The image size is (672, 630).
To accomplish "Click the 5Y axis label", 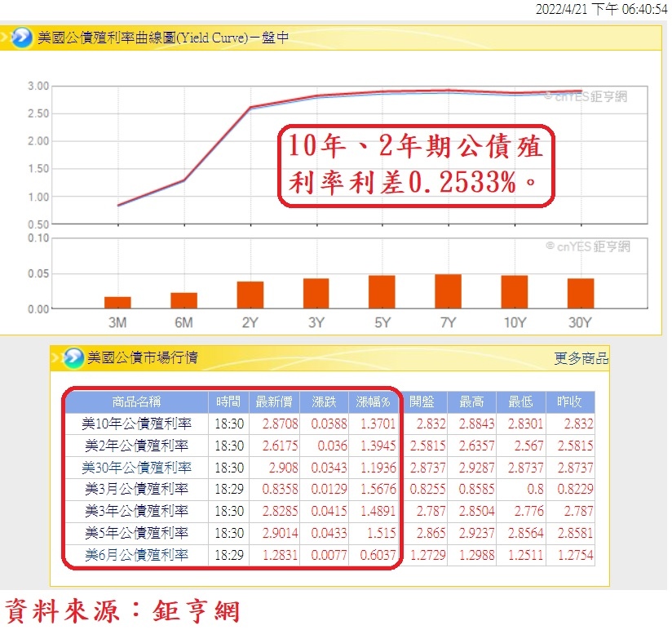I will click(382, 322).
